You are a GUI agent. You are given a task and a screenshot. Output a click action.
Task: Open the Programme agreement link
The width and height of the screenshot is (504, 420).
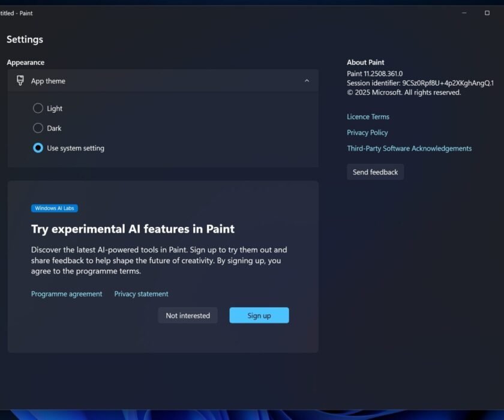[67, 294]
